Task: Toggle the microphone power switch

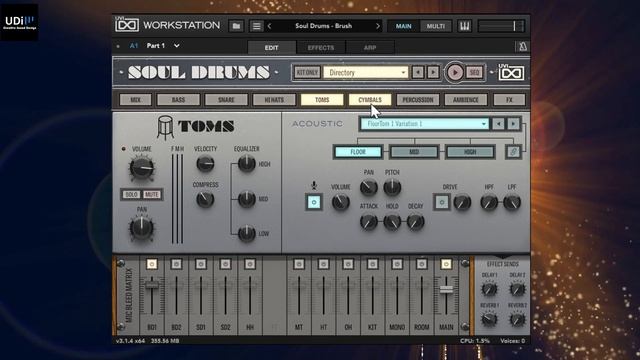Action: (x=314, y=202)
